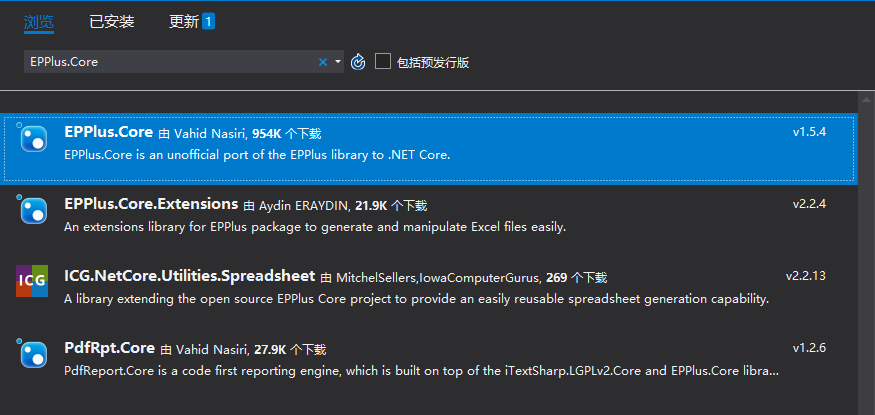875x415 pixels.
Task: Select EPPlus.Core package icon
Action: pyautogui.click(x=33, y=138)
